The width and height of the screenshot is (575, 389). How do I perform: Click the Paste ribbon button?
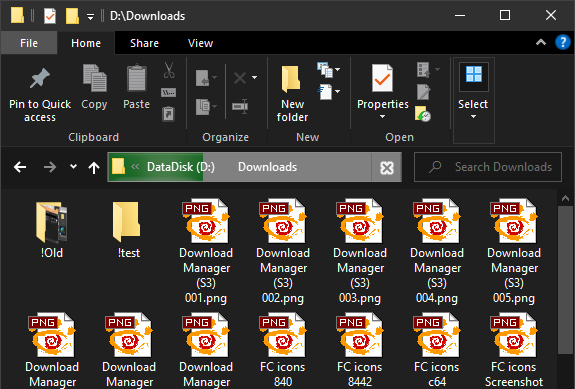click(136, 87)
